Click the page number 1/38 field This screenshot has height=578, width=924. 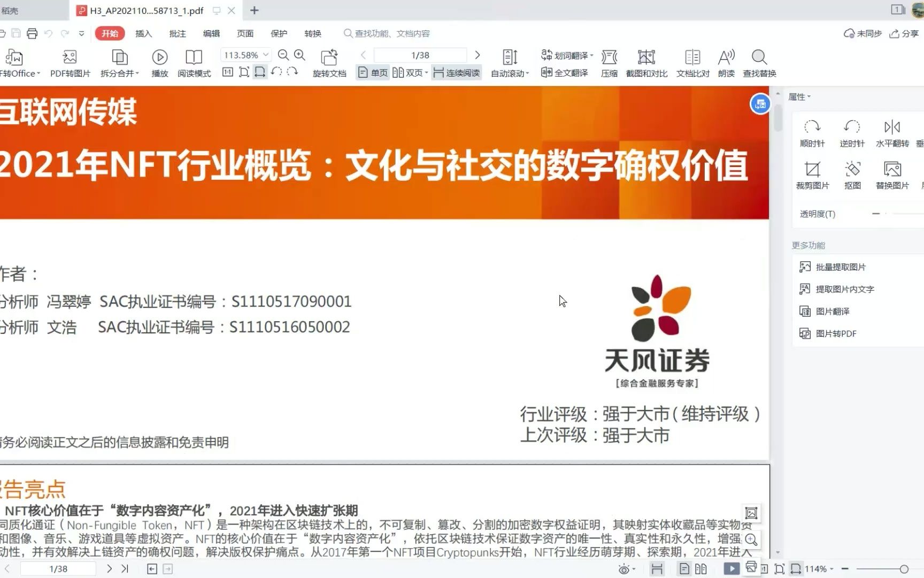click(420, 54)
